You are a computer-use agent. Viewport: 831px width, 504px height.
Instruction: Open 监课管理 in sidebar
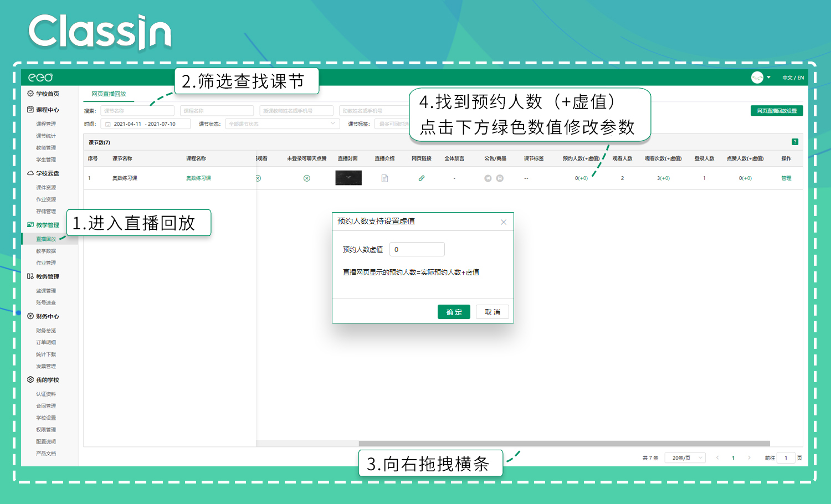46,291
